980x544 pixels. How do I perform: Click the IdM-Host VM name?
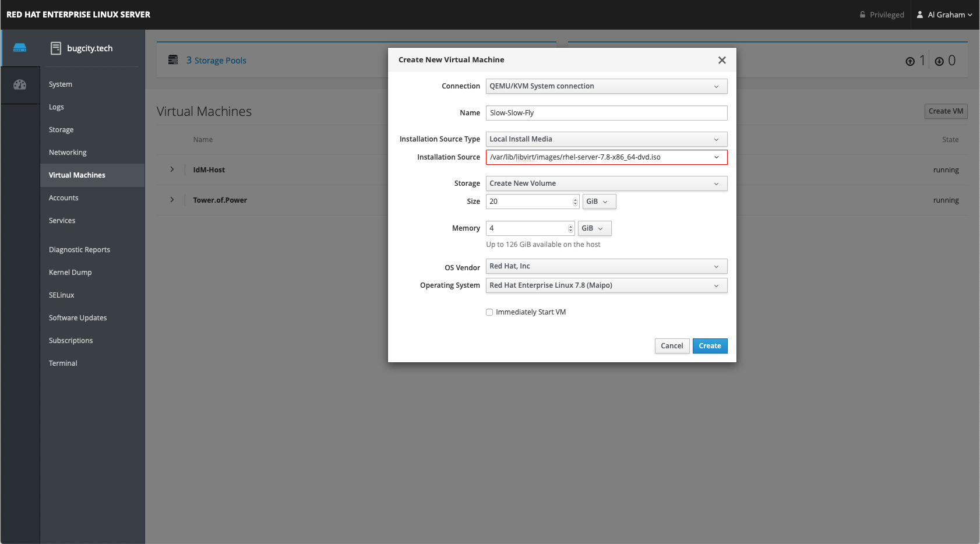[209, 170]
